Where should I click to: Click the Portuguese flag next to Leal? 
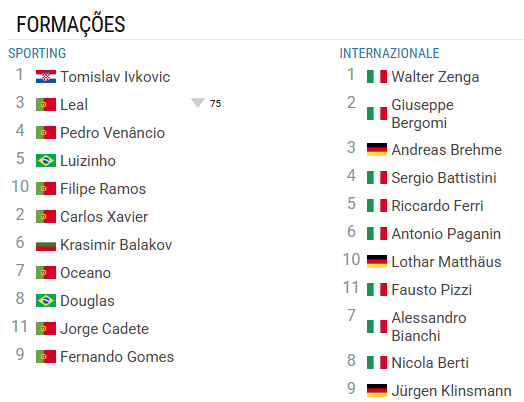point(46,105)
